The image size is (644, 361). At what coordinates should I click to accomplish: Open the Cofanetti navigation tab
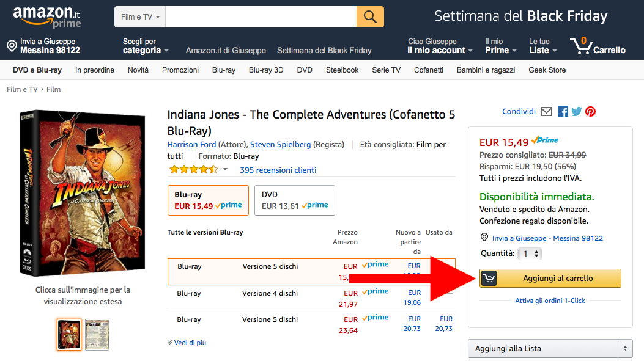point(428,70)
